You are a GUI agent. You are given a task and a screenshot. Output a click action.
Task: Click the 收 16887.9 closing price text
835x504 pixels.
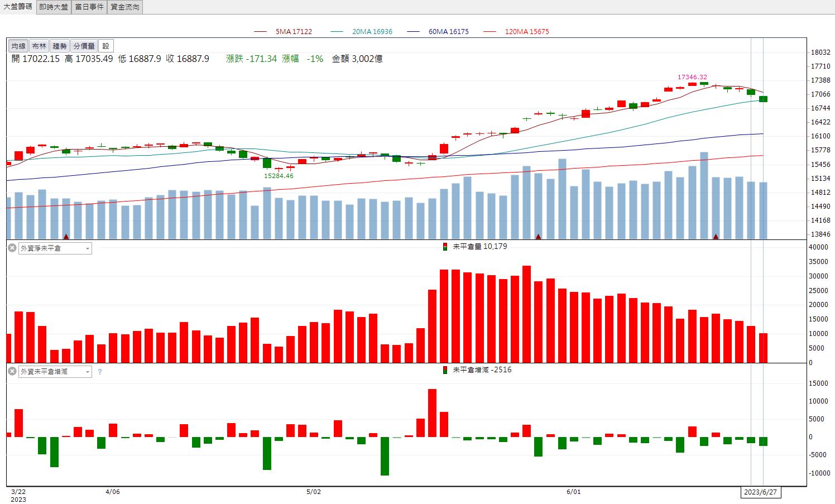[x=188, y=59]
